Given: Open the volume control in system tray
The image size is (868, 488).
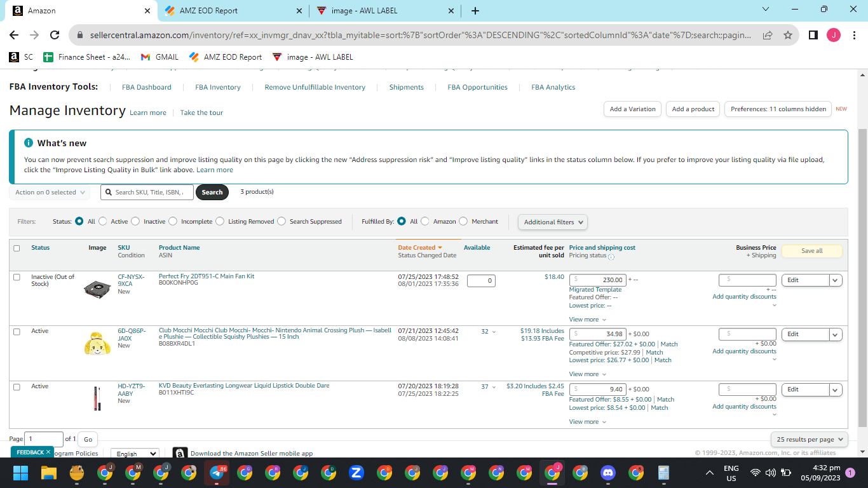Looking at the screenshot, I should [x=771, y=473].
